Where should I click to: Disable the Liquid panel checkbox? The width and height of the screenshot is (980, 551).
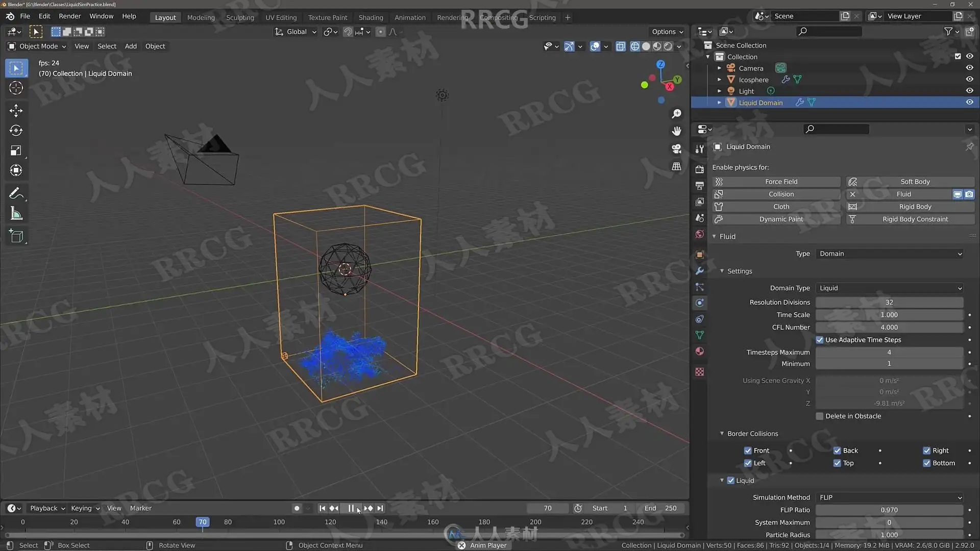[730, 481]
